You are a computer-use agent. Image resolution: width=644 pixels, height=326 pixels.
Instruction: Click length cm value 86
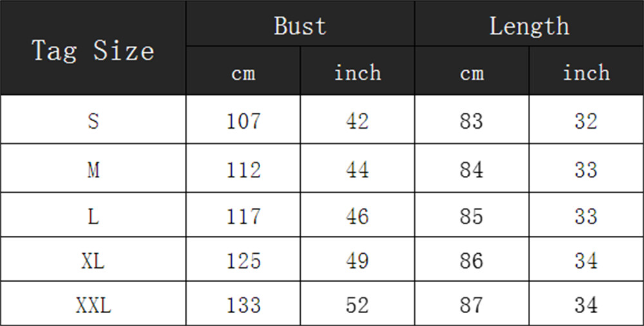472,260
